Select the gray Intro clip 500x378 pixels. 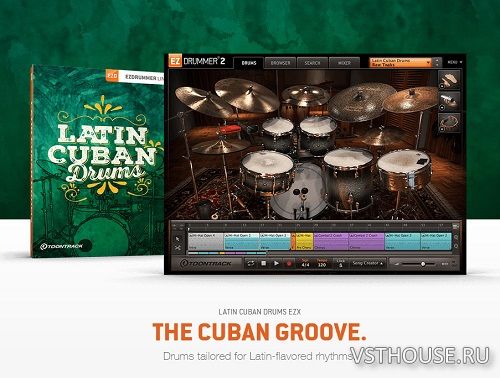click(206, 241)
